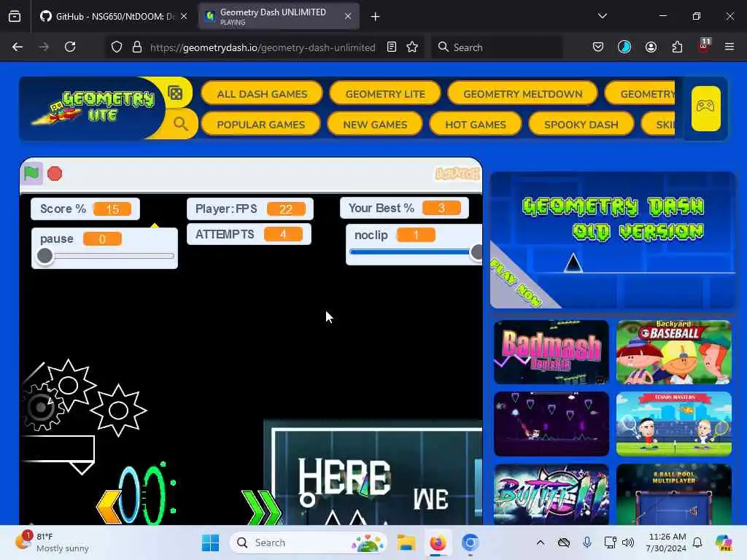Click the blue circular extension icon in toolbar
747x560 pixels.
(624, 47)
